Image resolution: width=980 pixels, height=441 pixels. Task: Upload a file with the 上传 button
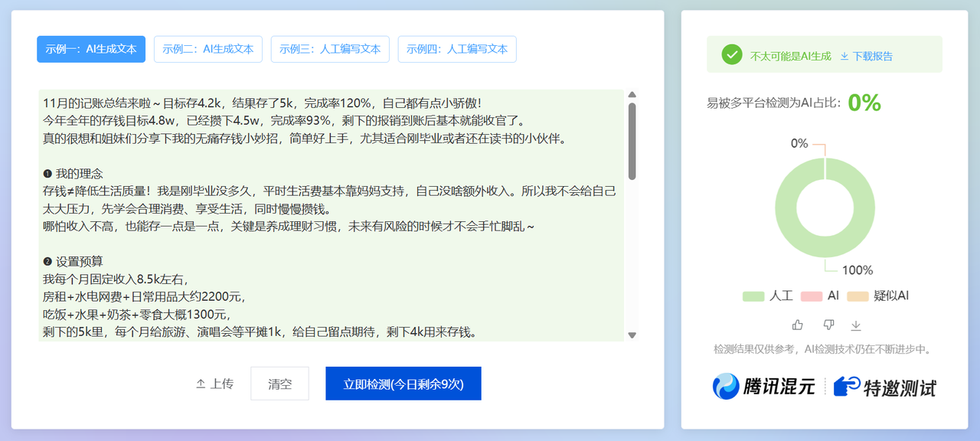[215, 384]
